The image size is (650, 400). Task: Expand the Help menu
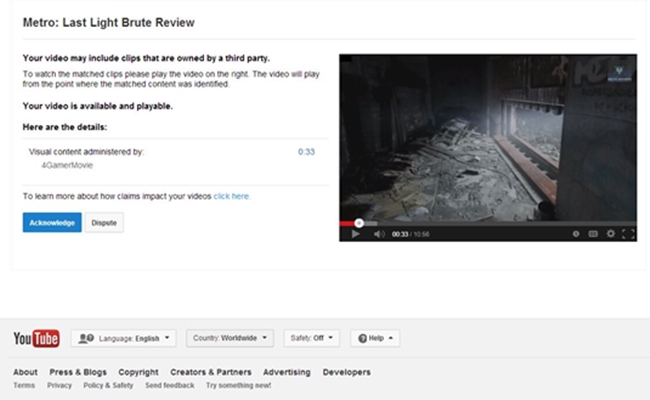[375, 338]
